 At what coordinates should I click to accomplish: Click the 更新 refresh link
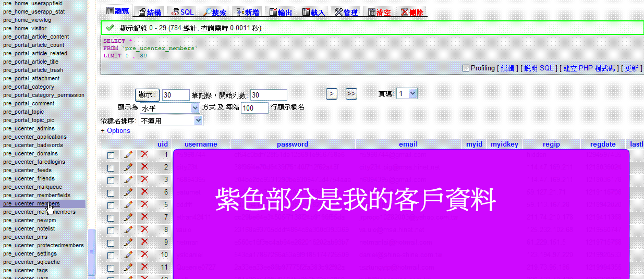coord(631,68)
